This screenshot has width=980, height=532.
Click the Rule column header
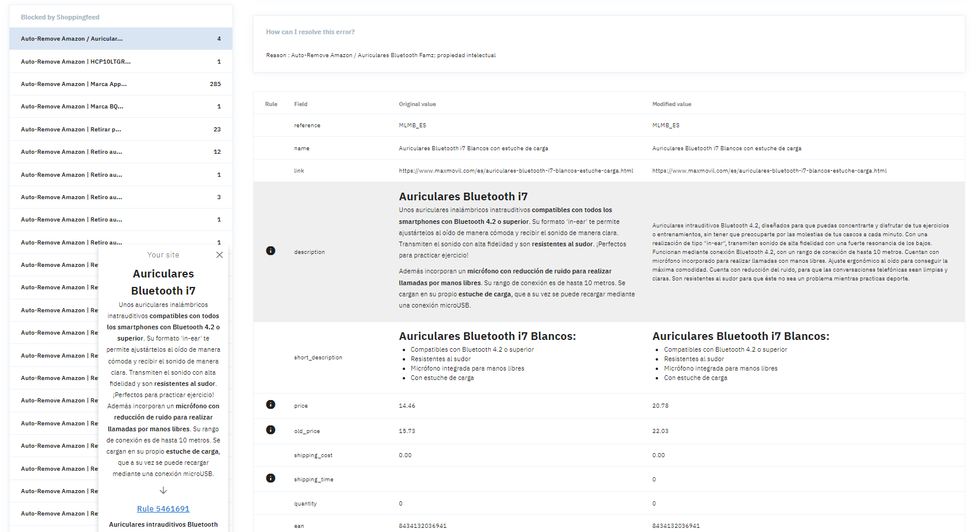271,104
